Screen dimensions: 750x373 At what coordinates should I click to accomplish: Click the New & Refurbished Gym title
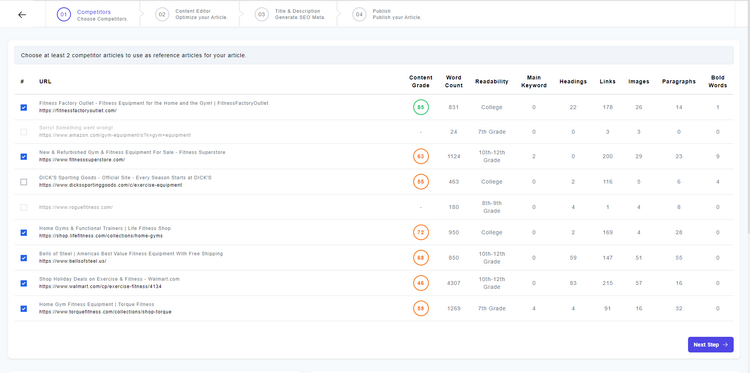[132, 153]
